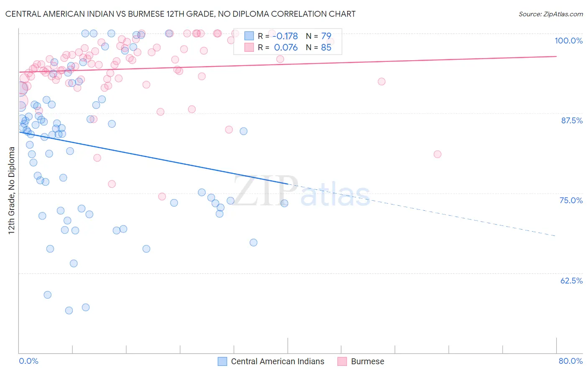Select the Burmese legend label
588x373 pixels.
368,361
